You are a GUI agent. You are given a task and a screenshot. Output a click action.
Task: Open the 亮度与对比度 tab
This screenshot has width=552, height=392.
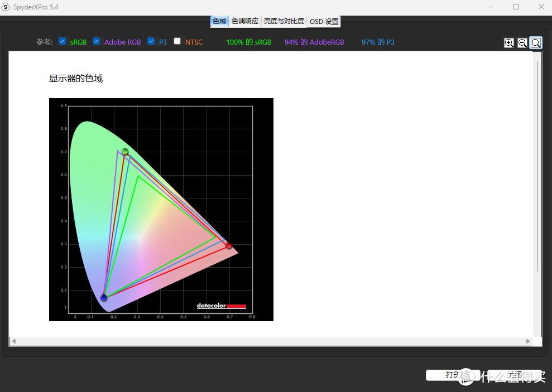[284, 21]
